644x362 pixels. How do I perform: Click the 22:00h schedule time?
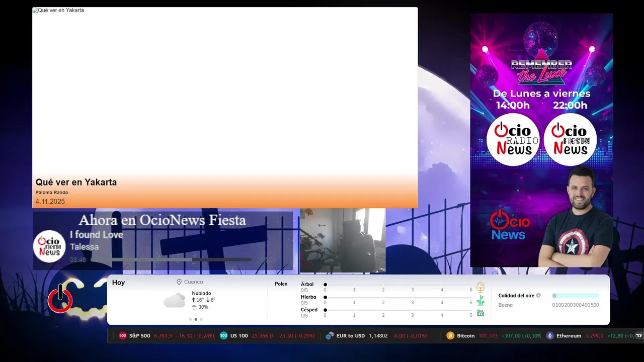tap(570, 106)
